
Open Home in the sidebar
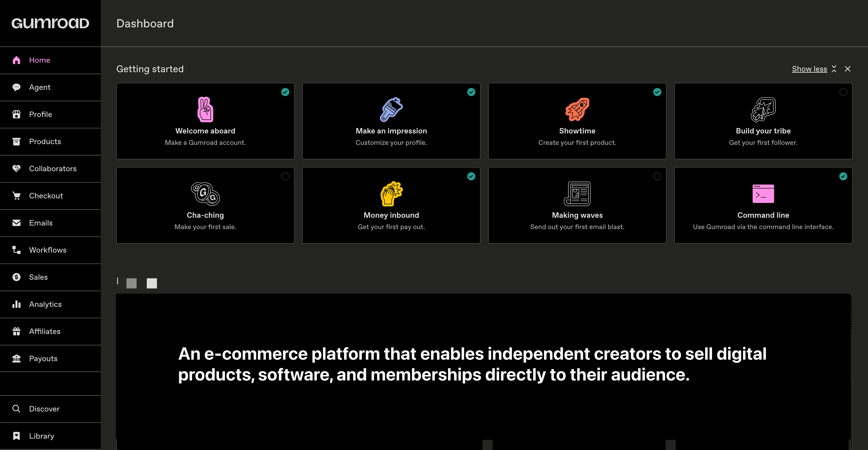pyautogui.click(x=50, y=60)
